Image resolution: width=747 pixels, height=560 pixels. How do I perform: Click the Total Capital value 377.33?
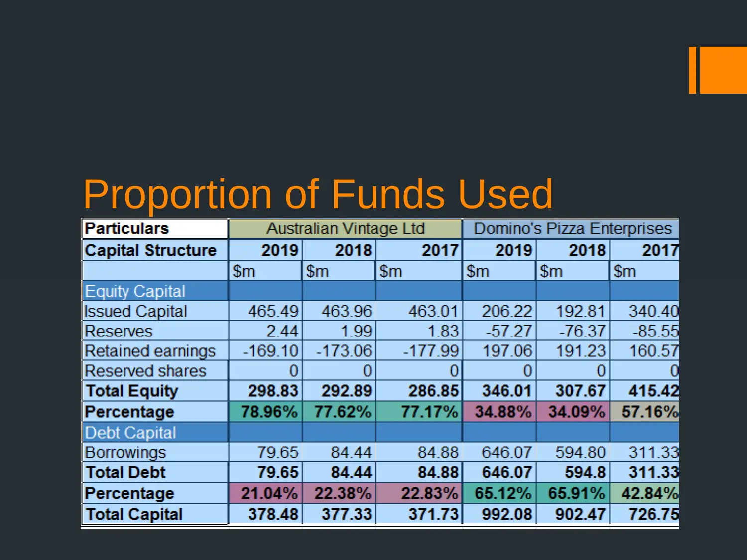tap(347, 514)
